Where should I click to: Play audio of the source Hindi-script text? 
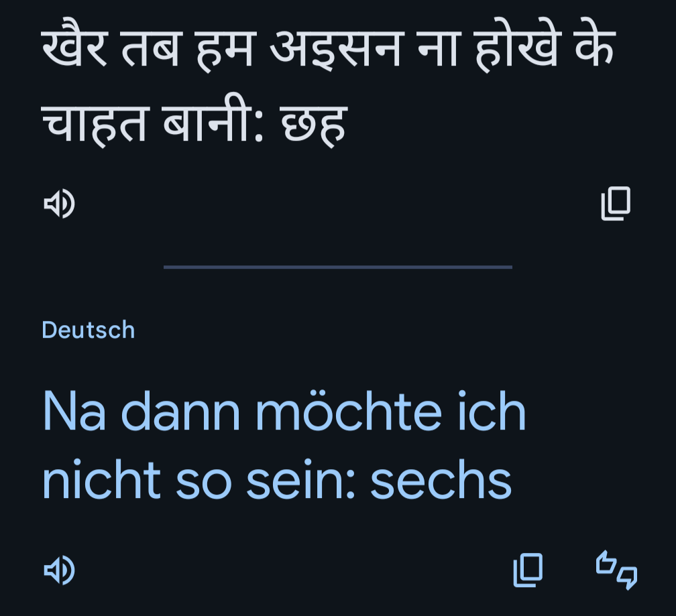(x=59, y=204)
